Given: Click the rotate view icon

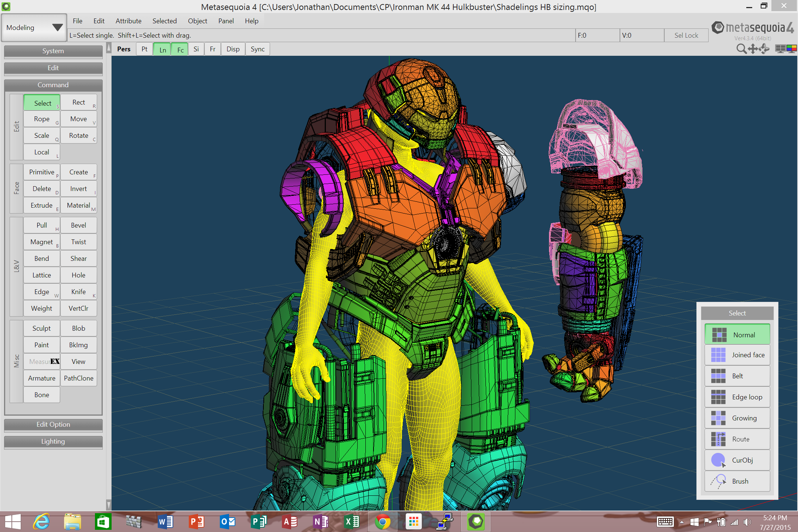Looking at the screenshot, I should [764, 49].
